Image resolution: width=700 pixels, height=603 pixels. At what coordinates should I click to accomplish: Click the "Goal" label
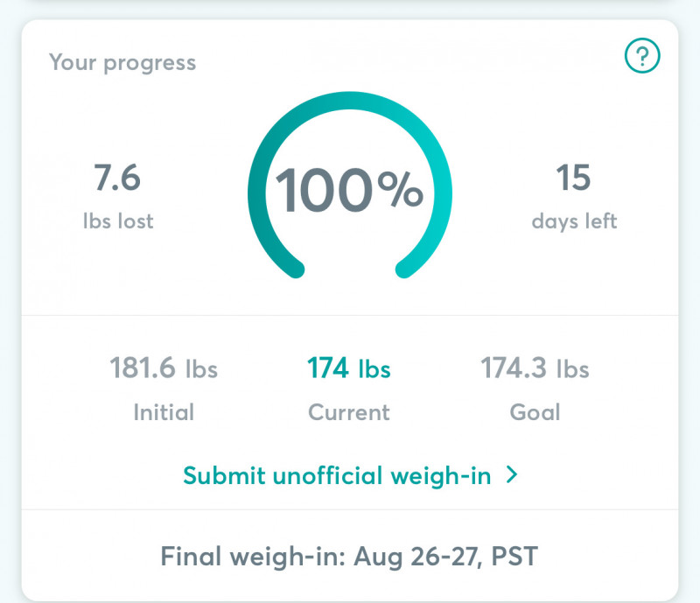535,411
